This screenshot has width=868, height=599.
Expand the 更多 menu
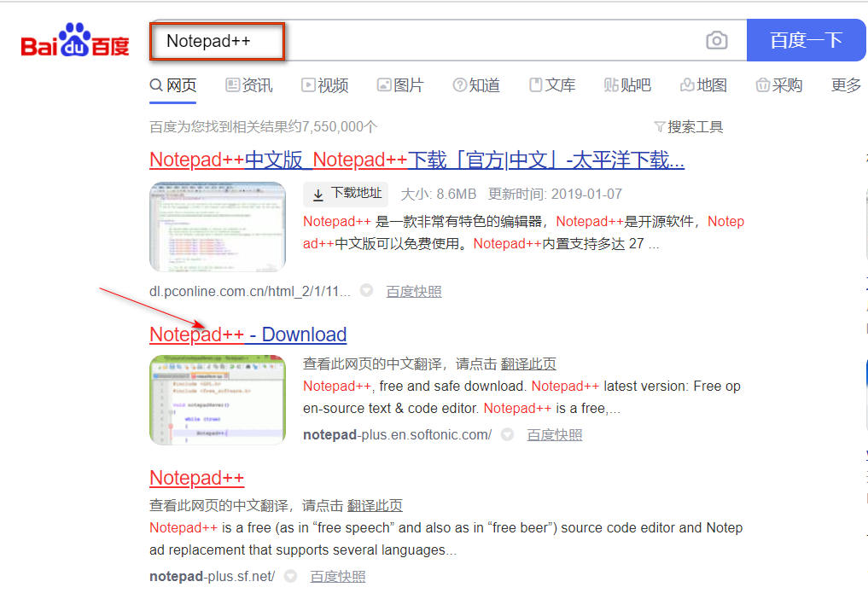(846, 85)
